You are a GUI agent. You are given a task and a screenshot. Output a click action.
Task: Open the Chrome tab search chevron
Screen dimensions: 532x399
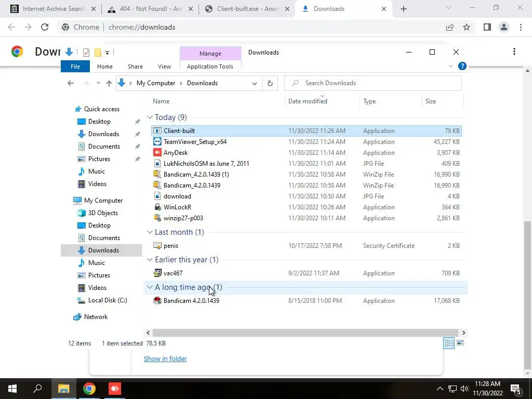(448, 8)
